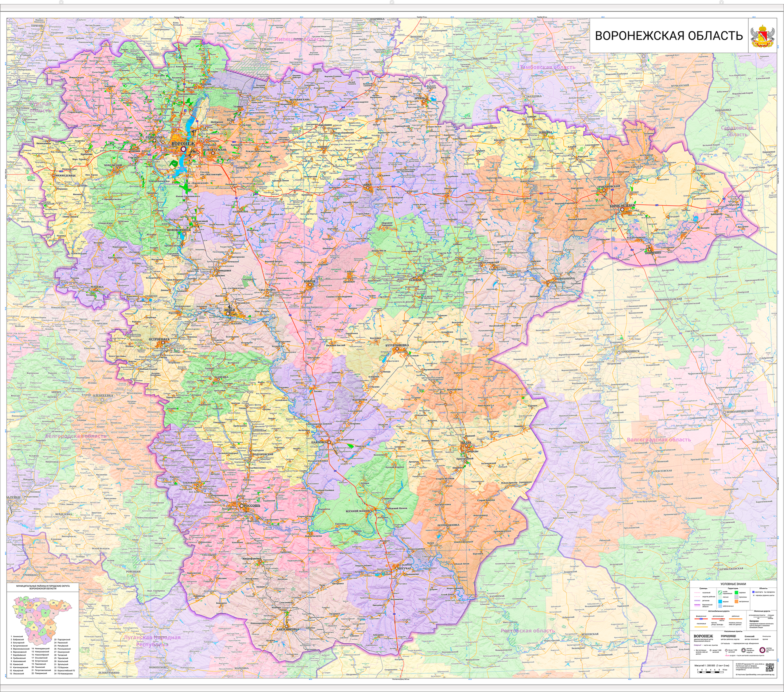Click the bright green 'садовые' legend swatch

(x=736, y=592)
